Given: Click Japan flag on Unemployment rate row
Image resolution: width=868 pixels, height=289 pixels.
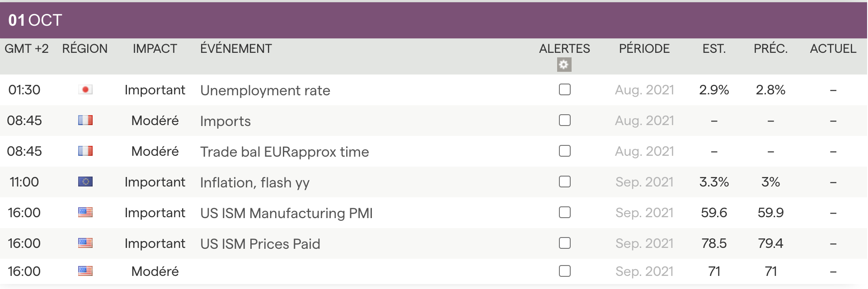Looking at the screenshot, I should point(85,90).
